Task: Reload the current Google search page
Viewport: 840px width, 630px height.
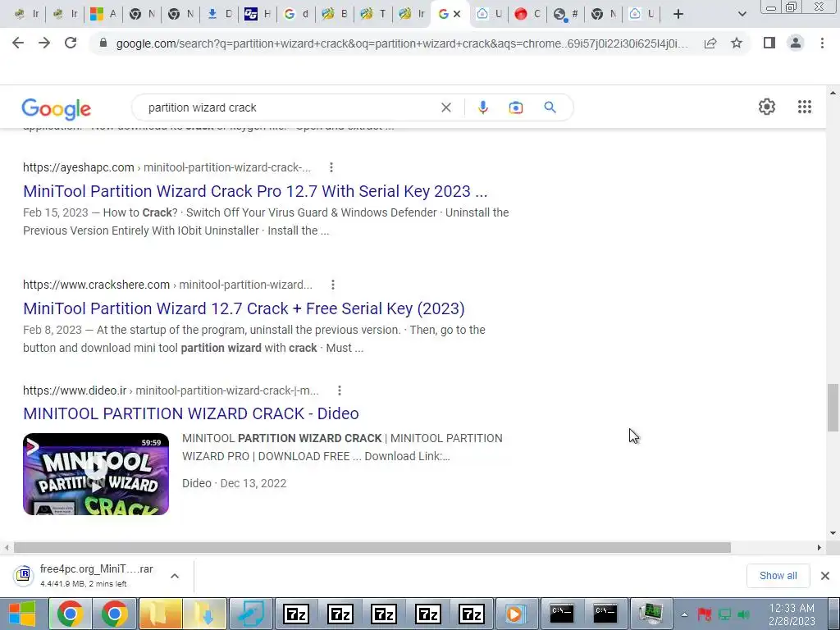Action: coord(71,43)
